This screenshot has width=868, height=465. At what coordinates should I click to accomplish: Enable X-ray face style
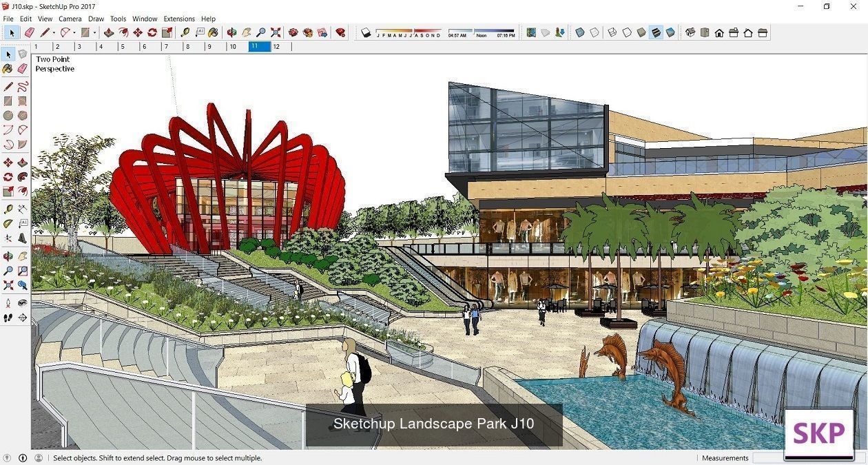(x=580, y=32)
